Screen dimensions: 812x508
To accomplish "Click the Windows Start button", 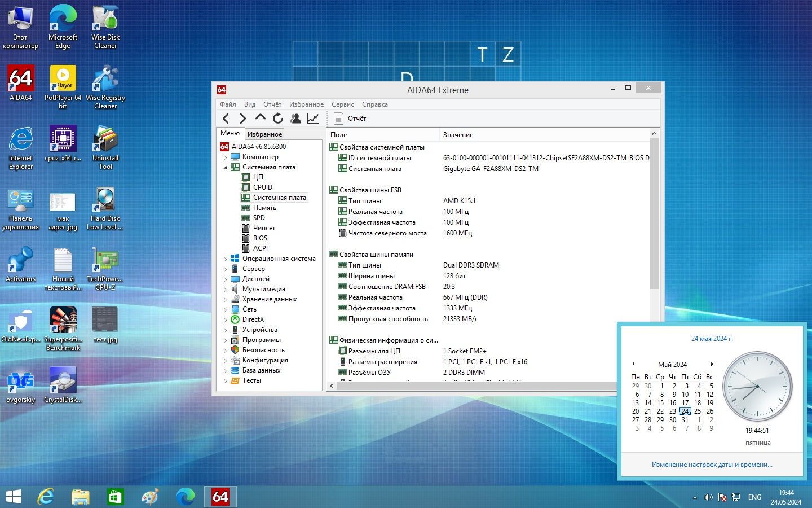I will coord(14,497).
